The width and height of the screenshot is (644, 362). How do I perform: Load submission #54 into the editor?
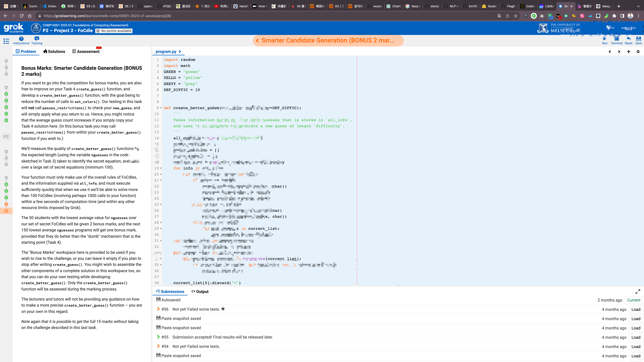[636, 347]
